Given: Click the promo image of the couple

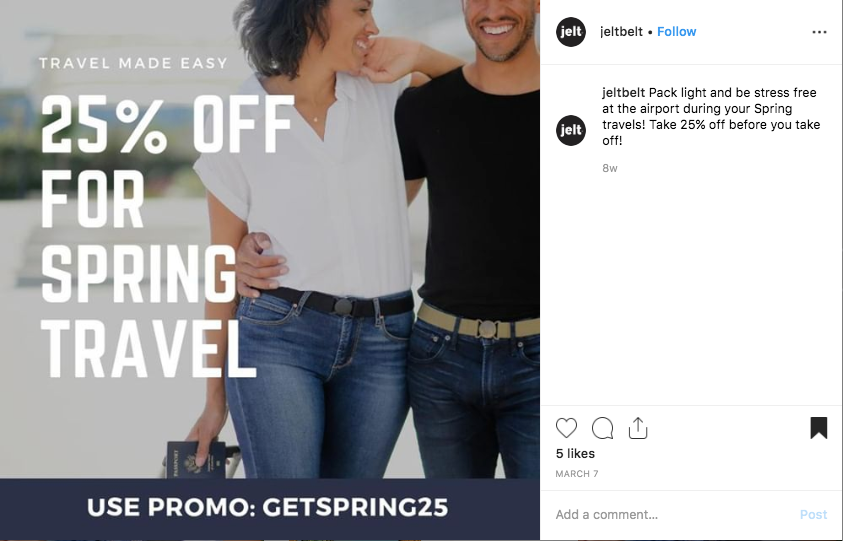Looking at the screenshot, I should [x=270, y=239].
